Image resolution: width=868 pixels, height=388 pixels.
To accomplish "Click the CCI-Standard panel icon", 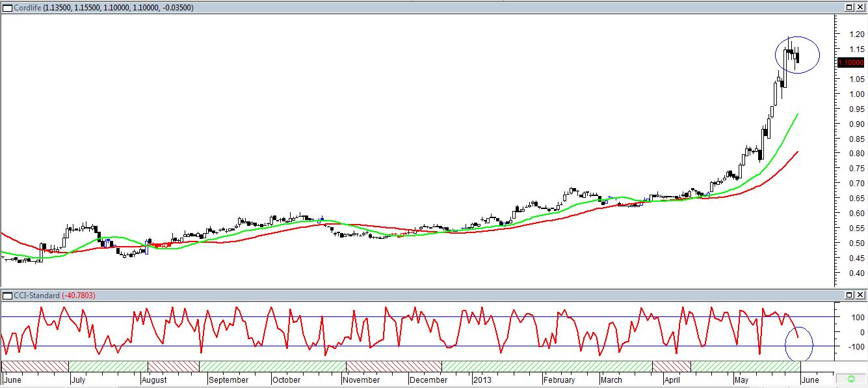I will point(7,296).
